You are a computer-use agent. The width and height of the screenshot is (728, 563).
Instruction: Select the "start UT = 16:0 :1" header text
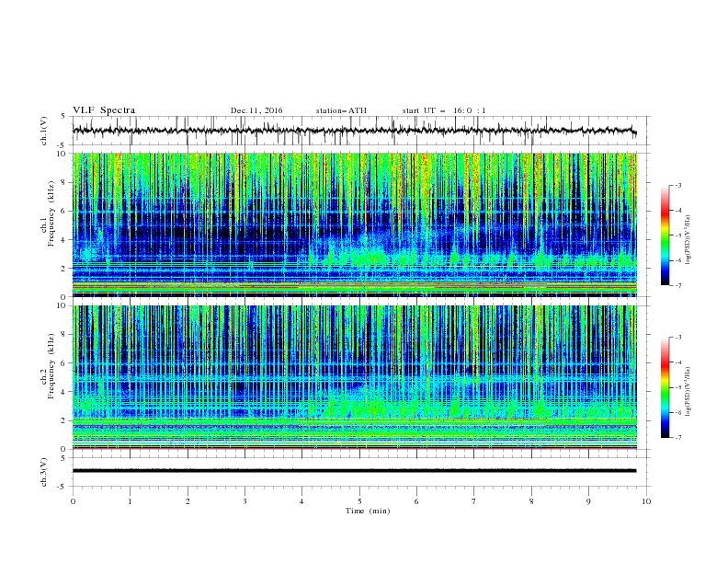444,110
